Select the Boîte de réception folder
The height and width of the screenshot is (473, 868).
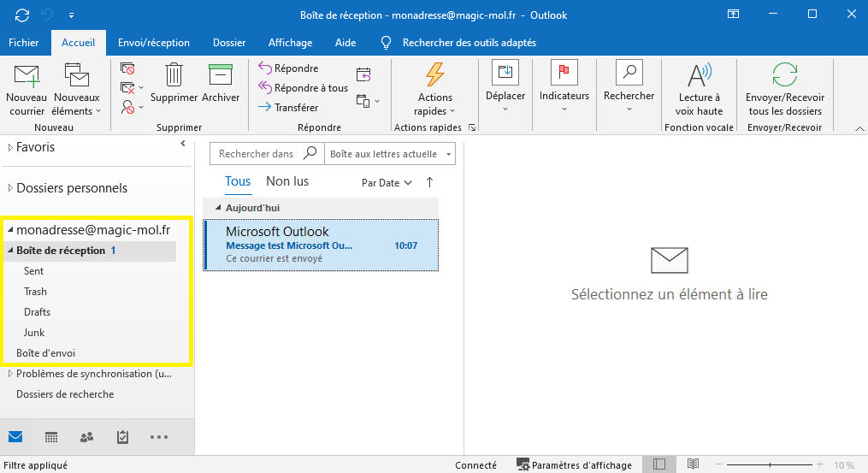coord(91,251)
